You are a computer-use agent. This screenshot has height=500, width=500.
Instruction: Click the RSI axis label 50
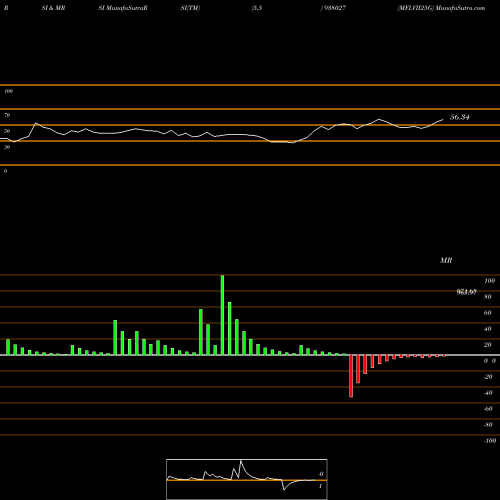coord(7,131)
